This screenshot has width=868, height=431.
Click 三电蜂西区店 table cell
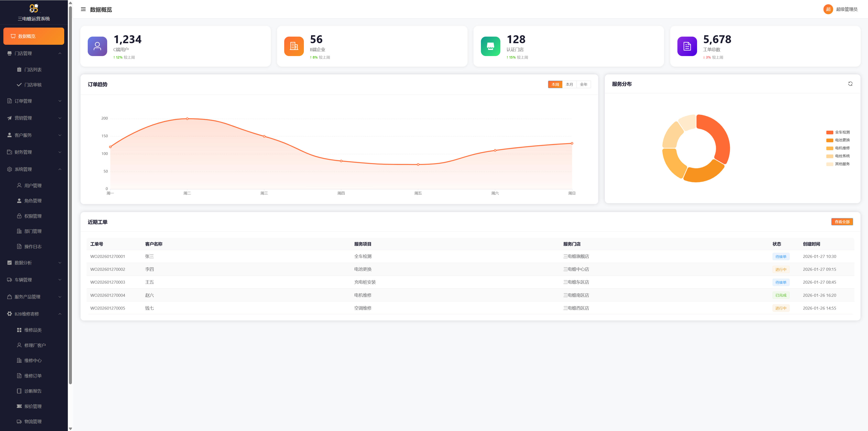pos(576,308)
